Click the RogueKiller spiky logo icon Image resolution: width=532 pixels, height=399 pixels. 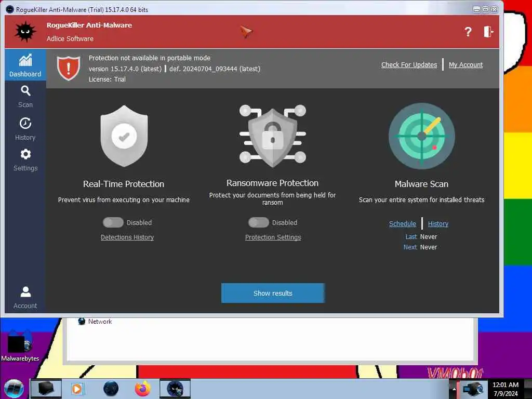tap(25, 32)
